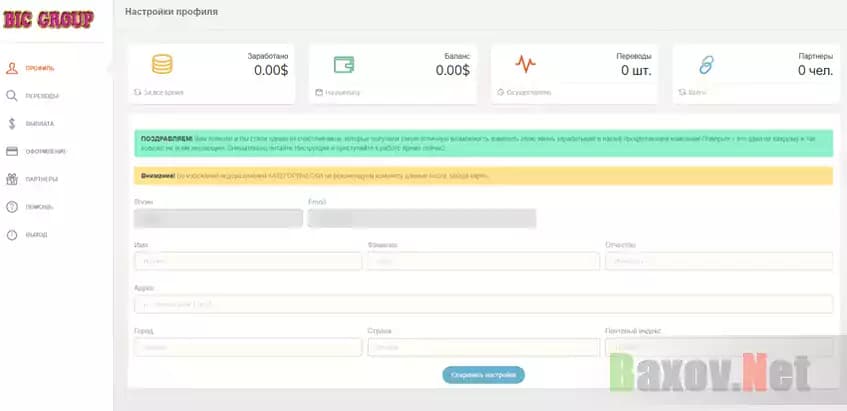This screenshot has width=847, height=411.
Task: Click the Город input field
Action: 247,348
